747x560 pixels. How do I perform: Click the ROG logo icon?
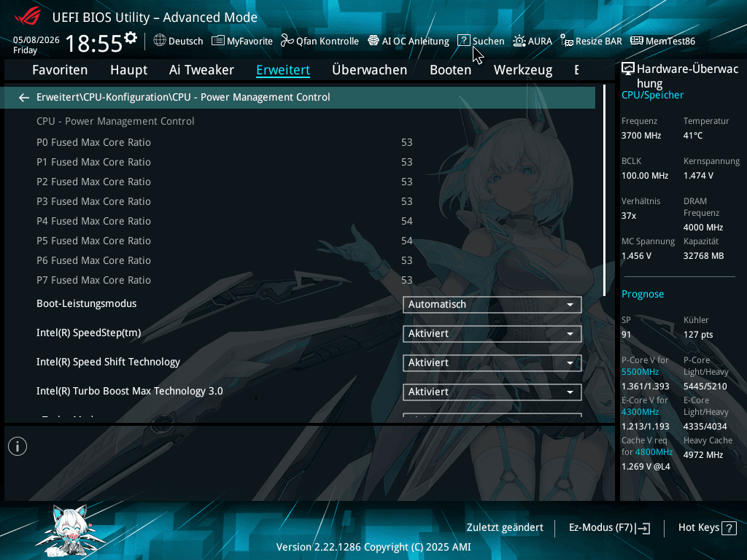tap(28, 17)
